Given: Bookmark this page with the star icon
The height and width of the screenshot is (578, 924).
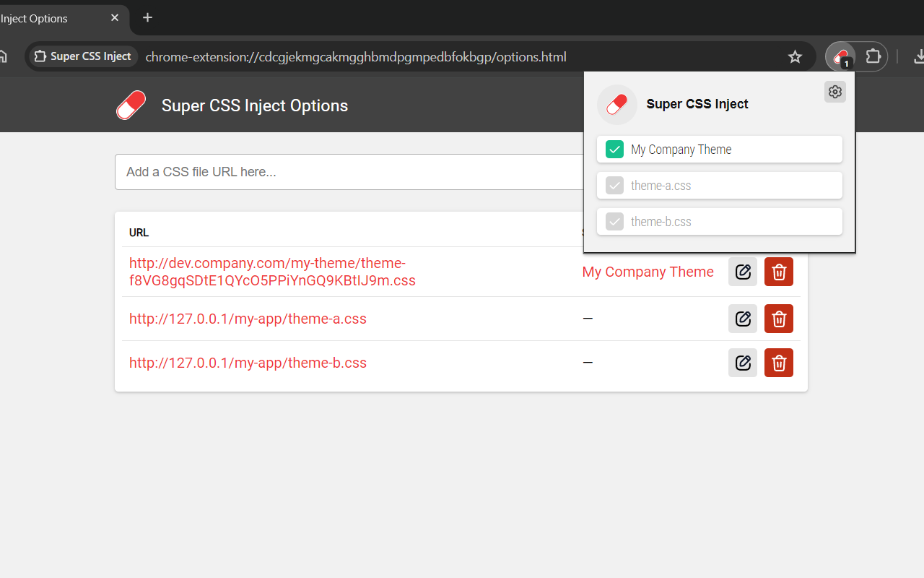Looking at the screenshot, I should [795, 56].
